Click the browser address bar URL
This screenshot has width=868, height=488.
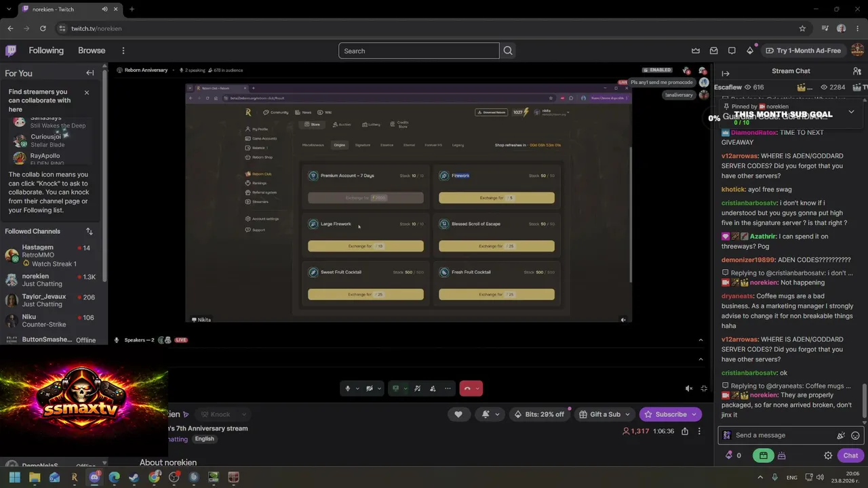[96, 28]
